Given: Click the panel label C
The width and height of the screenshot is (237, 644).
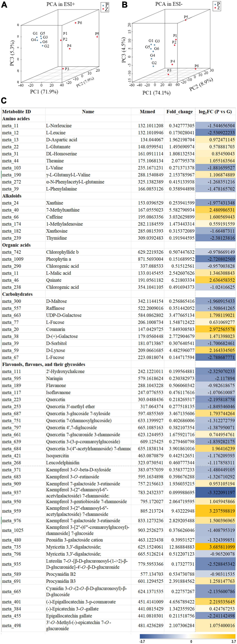Looking at the screenshot, I should (x=4, y=100).
